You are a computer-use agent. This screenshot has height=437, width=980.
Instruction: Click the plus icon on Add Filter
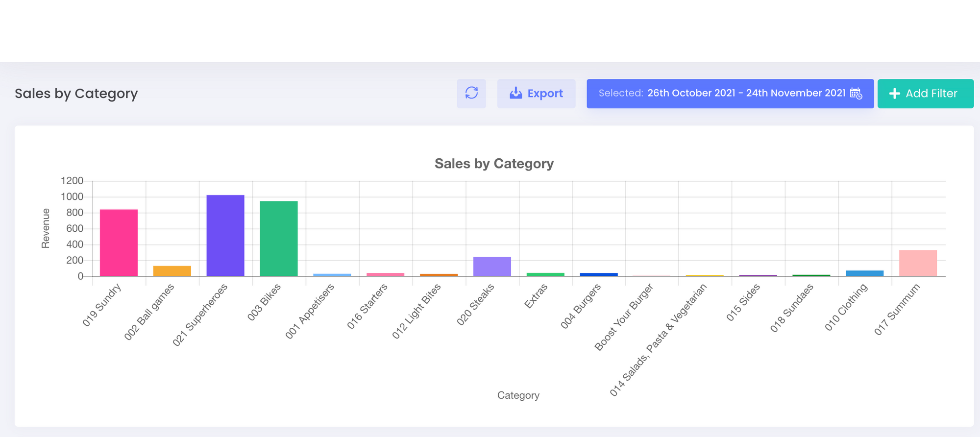[894, 93]
